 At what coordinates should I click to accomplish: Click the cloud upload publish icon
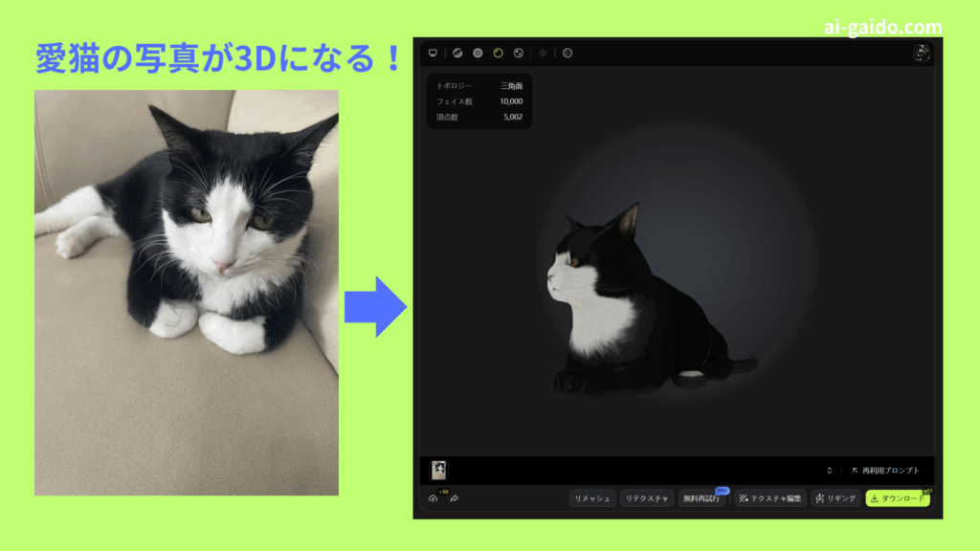(434, 498)
